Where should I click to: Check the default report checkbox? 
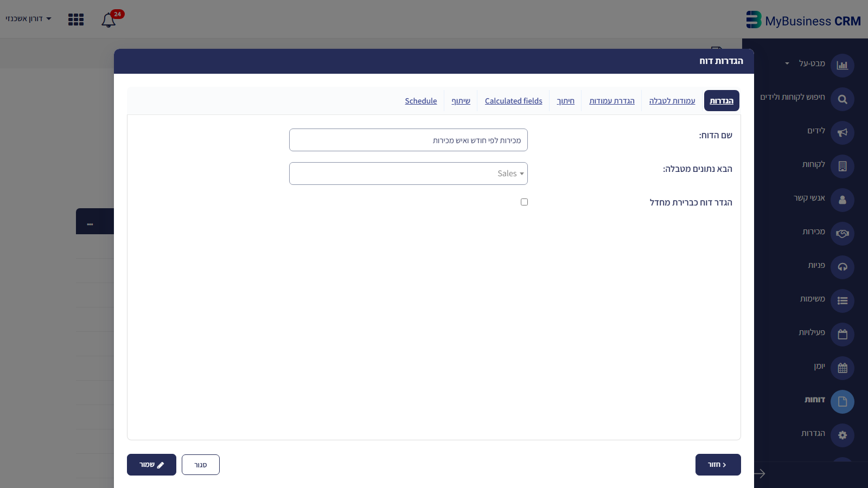point(524,202)
